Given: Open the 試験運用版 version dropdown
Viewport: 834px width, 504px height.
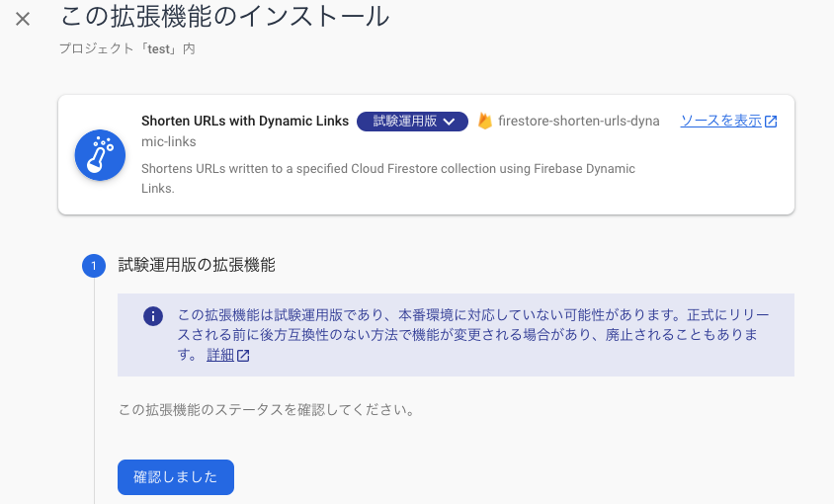Looking at the screenshot, I should point(412,122).
